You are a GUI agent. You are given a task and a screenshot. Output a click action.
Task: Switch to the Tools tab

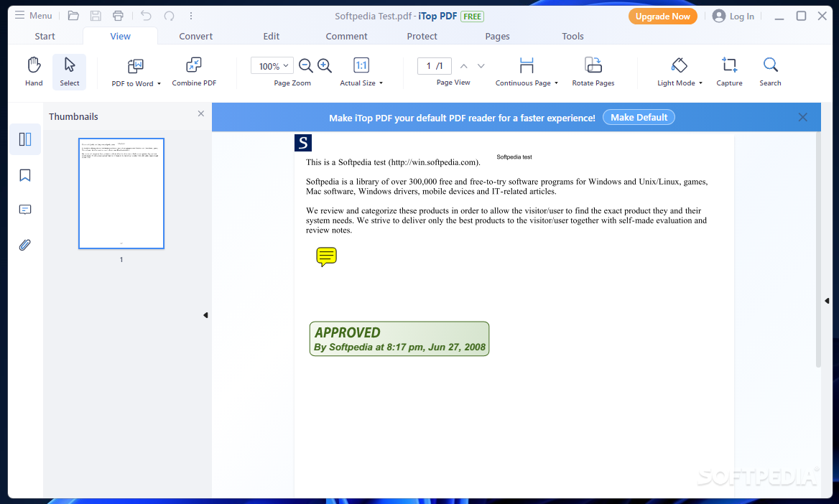[x=573, y=36]
